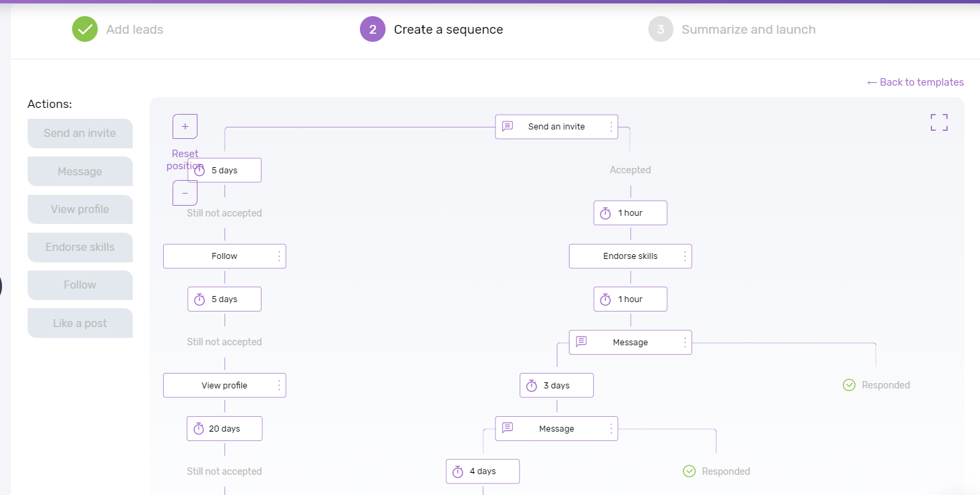
Task: Pick Send an invite from the Actions list
Action: point(80,134)
